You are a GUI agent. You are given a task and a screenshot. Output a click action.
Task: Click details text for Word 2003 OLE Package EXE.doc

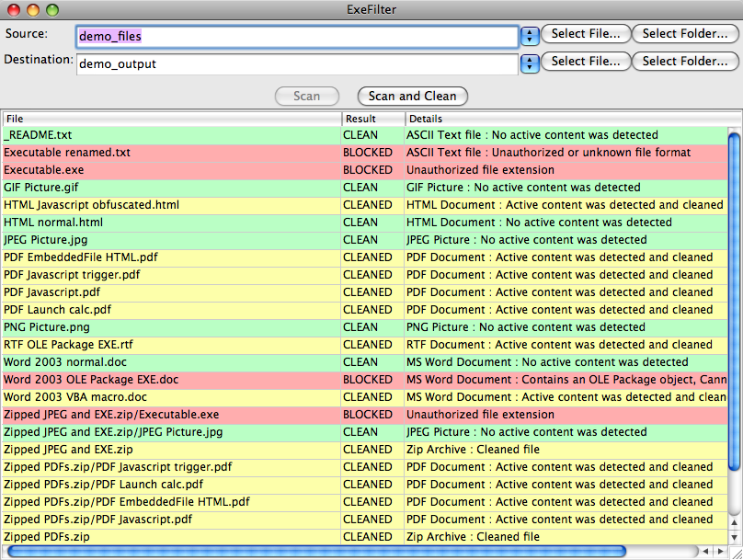coord(566,380)
